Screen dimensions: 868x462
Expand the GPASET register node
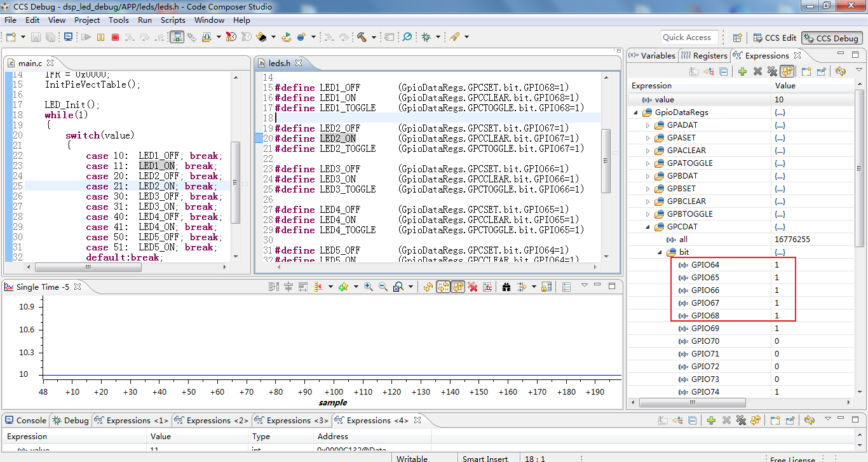click(x=648, y=138)
